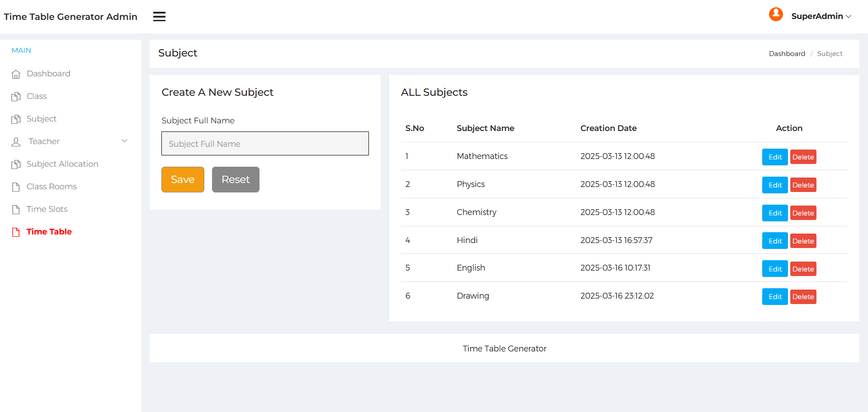868x412 pixels.
Task: Click the Class Rooms document icon
Action: tap(16, 186)
